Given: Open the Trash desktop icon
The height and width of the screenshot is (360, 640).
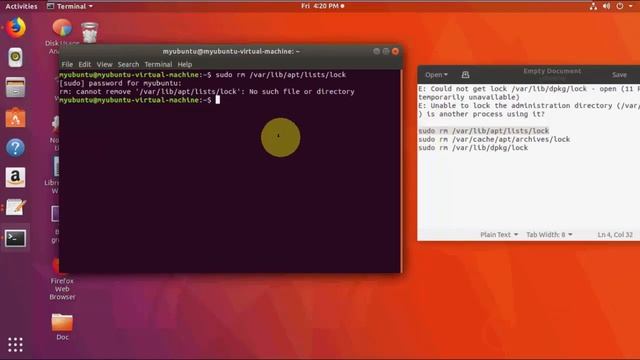Looking at the screenshot, I should click(x=89, y=33).
